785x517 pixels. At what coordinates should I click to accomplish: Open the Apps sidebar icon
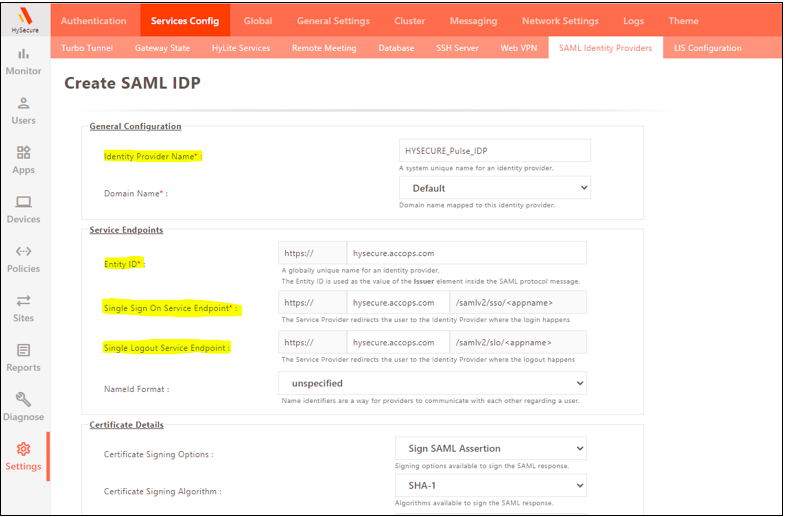coord(24,153)
